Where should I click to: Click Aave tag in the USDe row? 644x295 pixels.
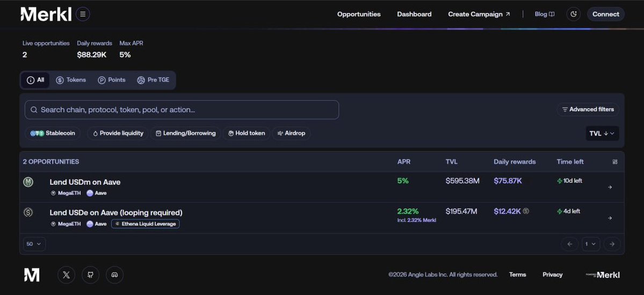pyautogui.click(x=97, y=224)
